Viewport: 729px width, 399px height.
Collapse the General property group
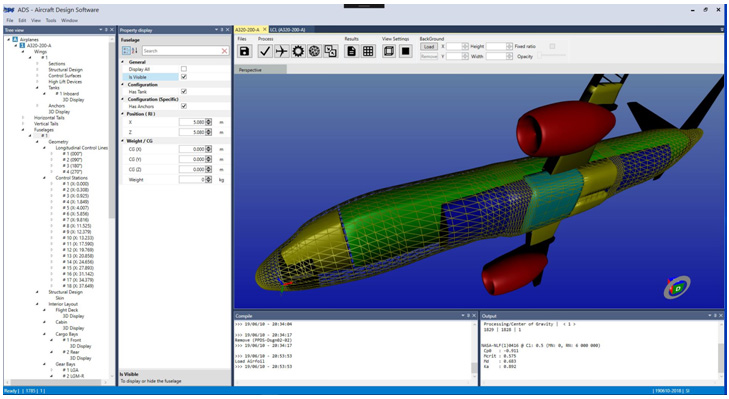pos(123,62)
